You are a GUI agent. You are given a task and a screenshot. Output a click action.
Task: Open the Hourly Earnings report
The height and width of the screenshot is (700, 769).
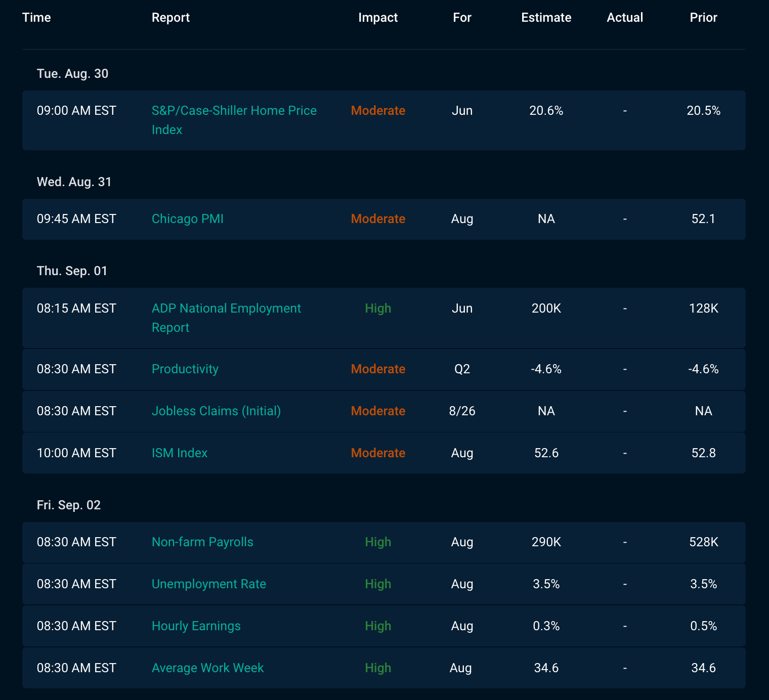tap(196, 626)
